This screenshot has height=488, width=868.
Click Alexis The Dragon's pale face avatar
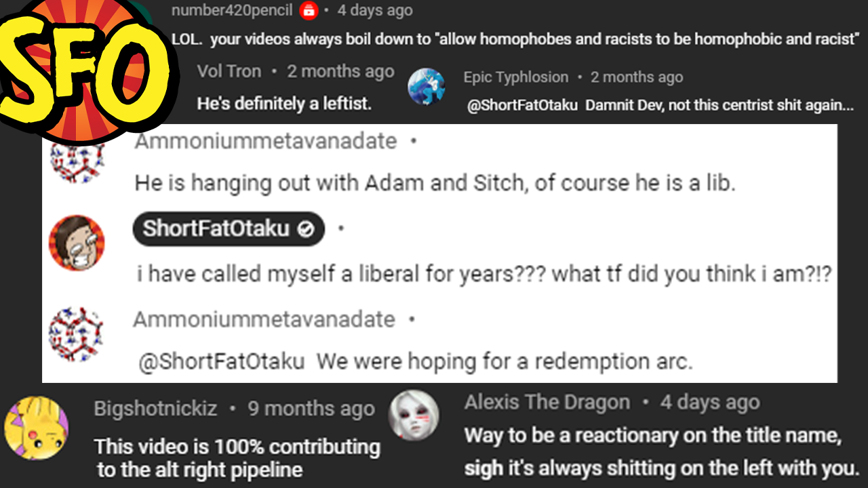point(414,415)
